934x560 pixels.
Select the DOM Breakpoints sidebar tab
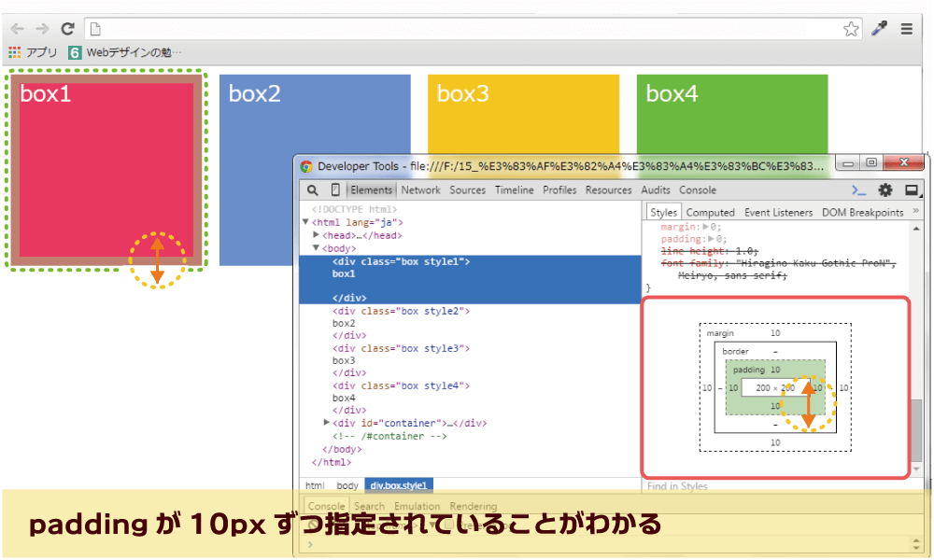(x=862, y=213)
